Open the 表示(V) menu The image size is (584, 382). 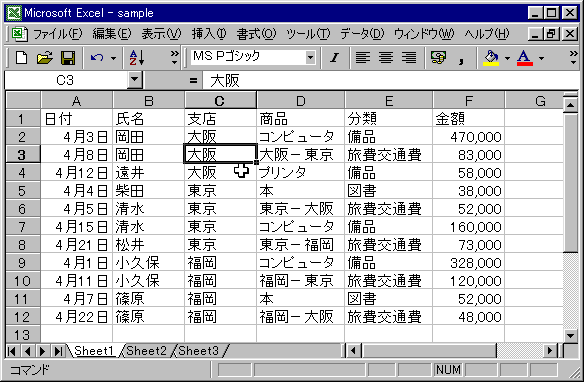[x=161, y=34]
